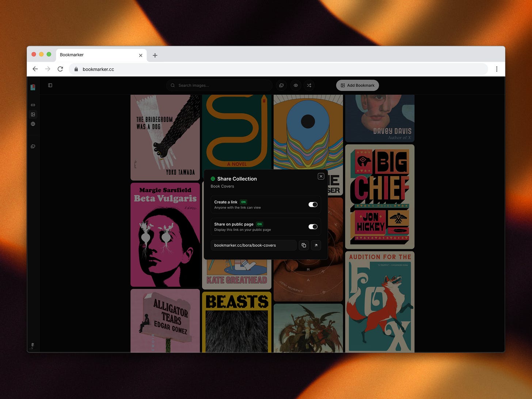Open the Davey Davis book cover

pyautogui.click(x=380, y=118)
